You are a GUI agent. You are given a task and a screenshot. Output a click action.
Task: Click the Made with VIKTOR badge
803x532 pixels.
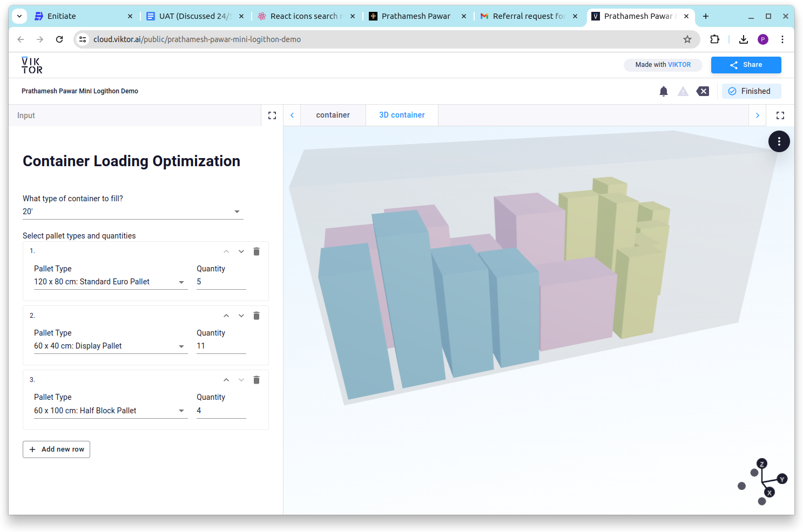pyautogui.click(x=663, y=65)
